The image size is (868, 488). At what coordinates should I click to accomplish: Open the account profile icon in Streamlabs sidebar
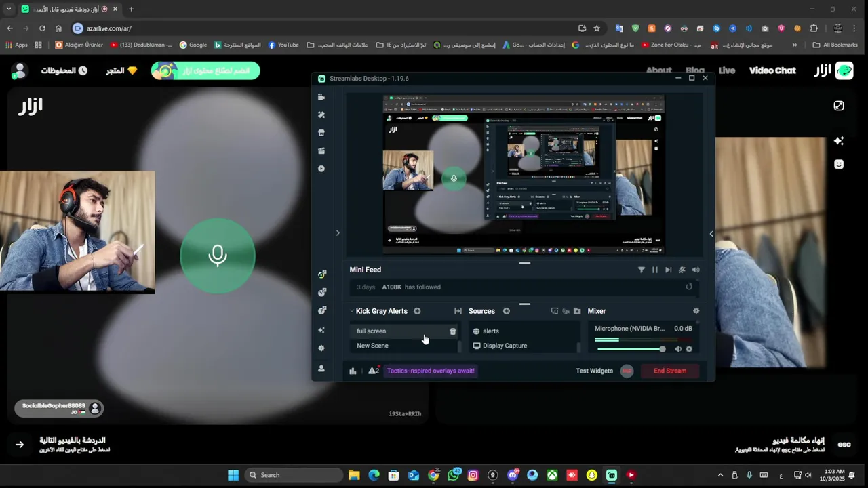coord(321,369)
